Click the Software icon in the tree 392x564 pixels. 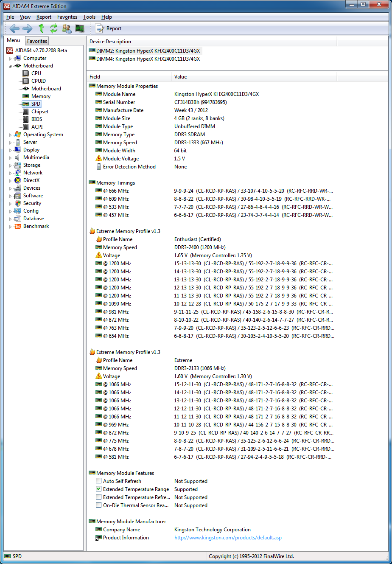(18, 196)
